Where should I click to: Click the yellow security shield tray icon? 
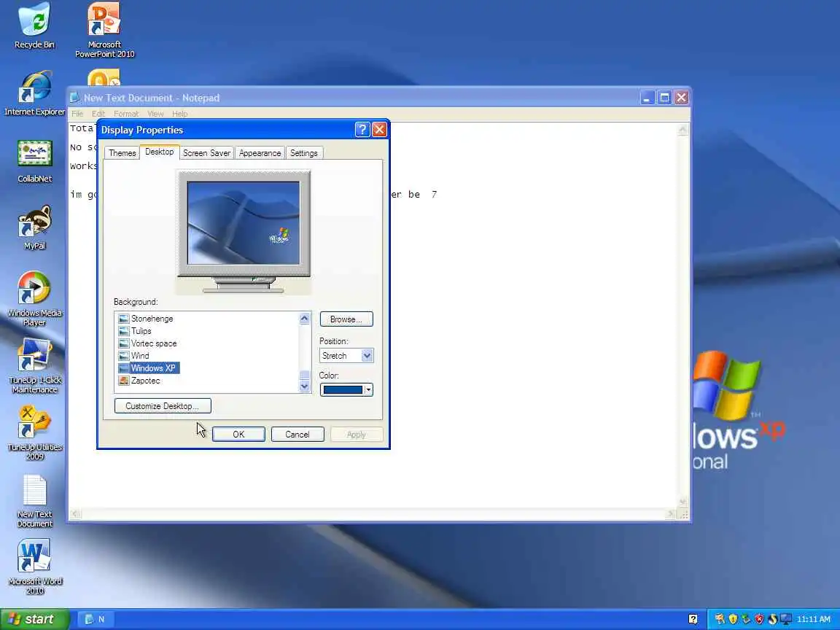pos(733,619)
